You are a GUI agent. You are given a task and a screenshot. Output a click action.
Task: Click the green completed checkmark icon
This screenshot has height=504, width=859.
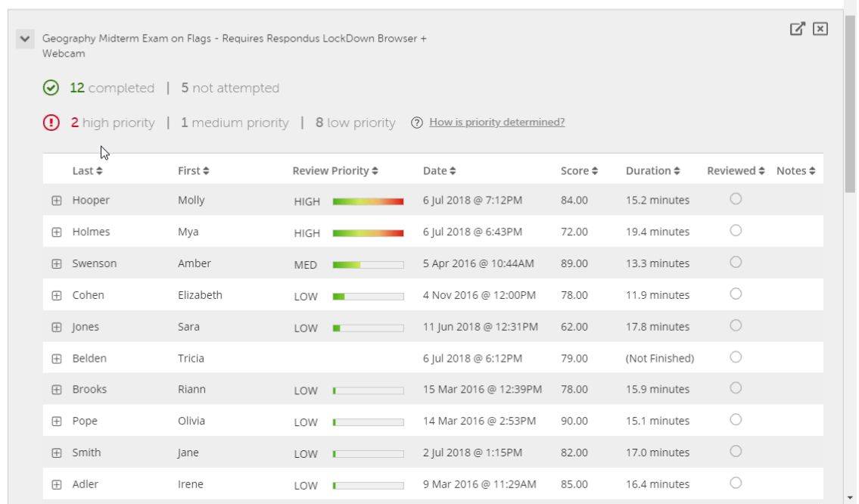(50, 89)
